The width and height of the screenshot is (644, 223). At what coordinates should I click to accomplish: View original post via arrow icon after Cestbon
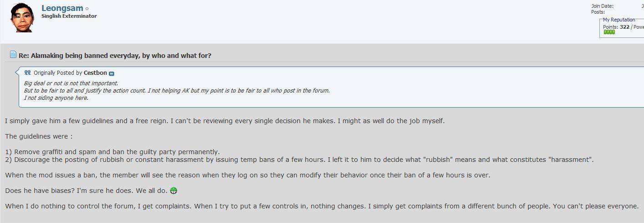coord(112,73)
